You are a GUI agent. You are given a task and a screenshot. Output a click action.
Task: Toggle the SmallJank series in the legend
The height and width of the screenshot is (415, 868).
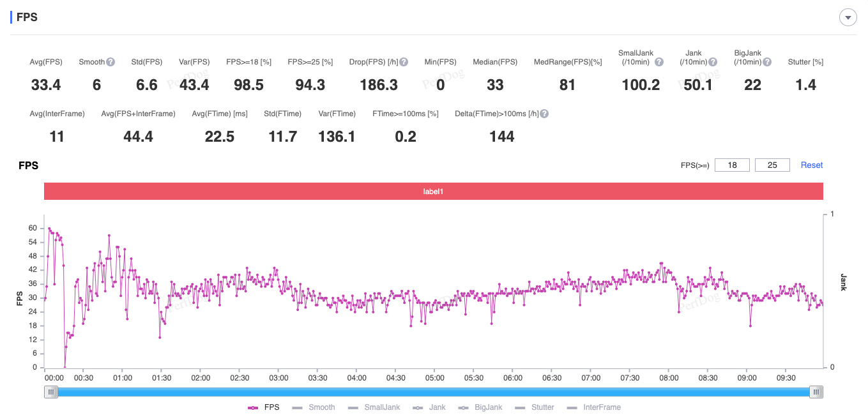(374, 407)
